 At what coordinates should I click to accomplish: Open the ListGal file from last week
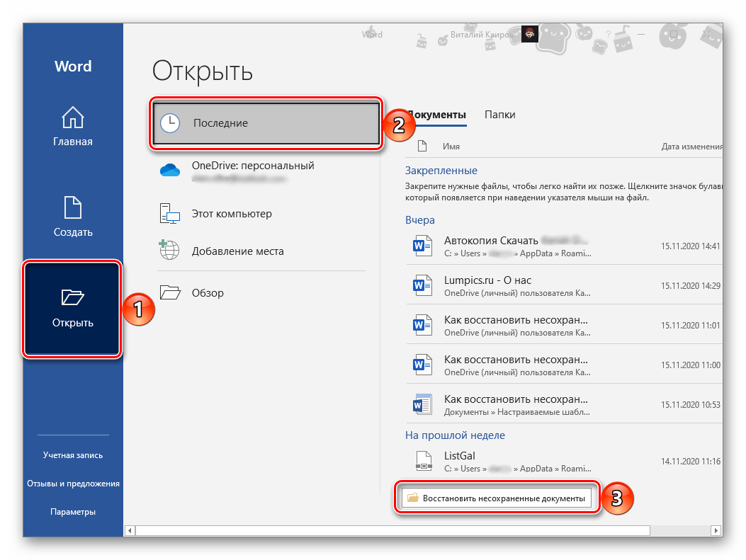(459, 455)
